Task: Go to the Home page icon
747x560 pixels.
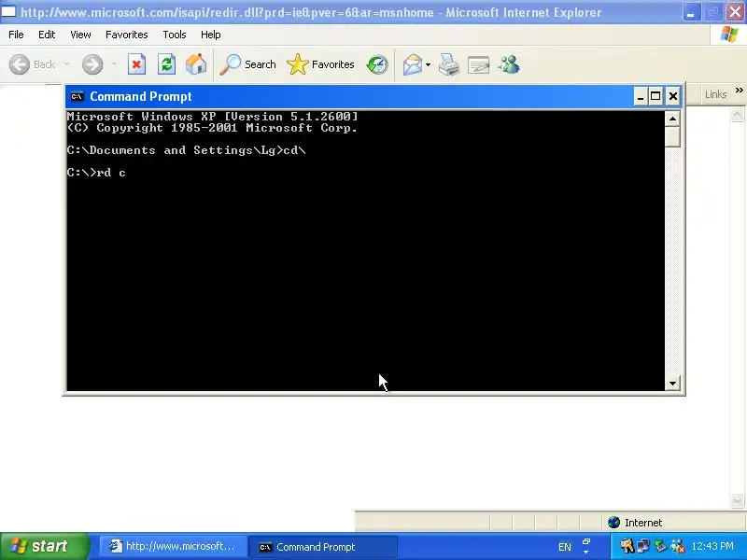Action: [196, 64]
